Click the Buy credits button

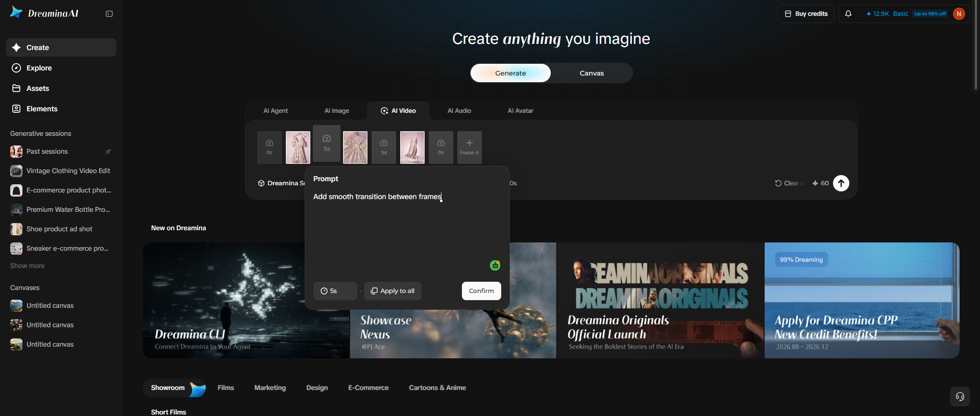[806, 14]
